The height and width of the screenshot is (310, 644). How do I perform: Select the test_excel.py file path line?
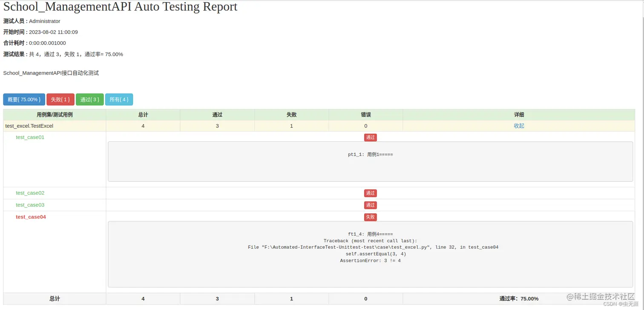[373, 247]
